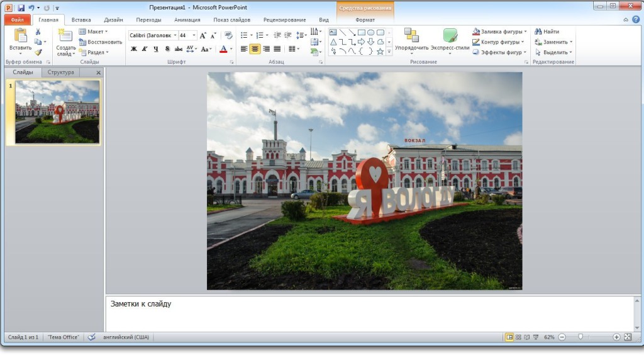Switch to Reading view icon
The image size is (644, 355).
pos(527,337)
